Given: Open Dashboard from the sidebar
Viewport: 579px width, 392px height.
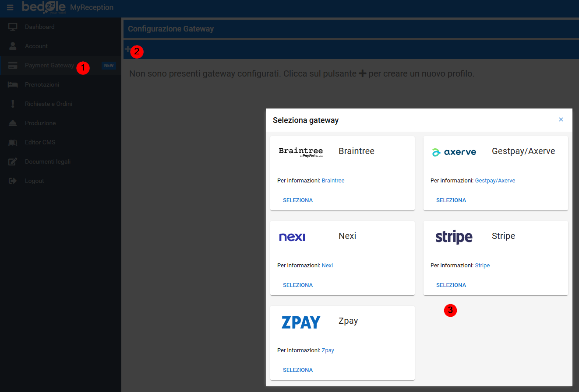Looking at the screenshot, I should pyautogui.click(x=39, y=27).
